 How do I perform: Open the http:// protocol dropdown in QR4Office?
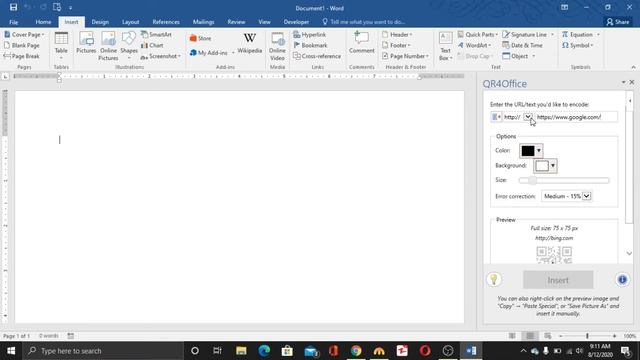528,117
